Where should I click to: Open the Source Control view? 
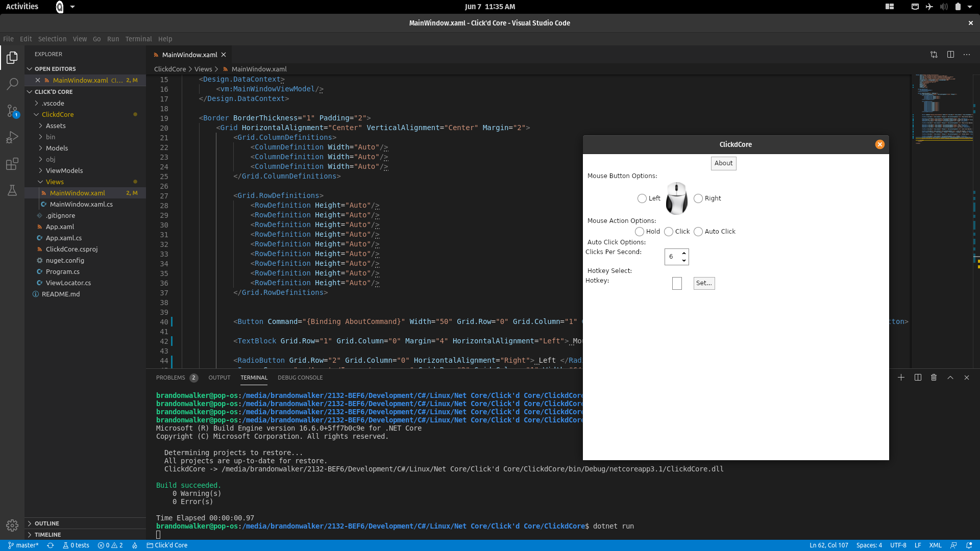(12, 111)
